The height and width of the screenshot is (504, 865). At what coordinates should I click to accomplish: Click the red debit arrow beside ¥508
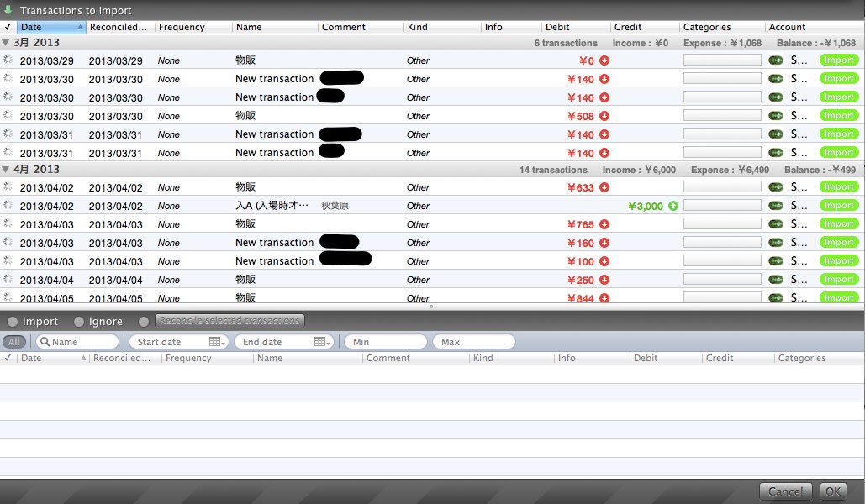tap(604, 116)
